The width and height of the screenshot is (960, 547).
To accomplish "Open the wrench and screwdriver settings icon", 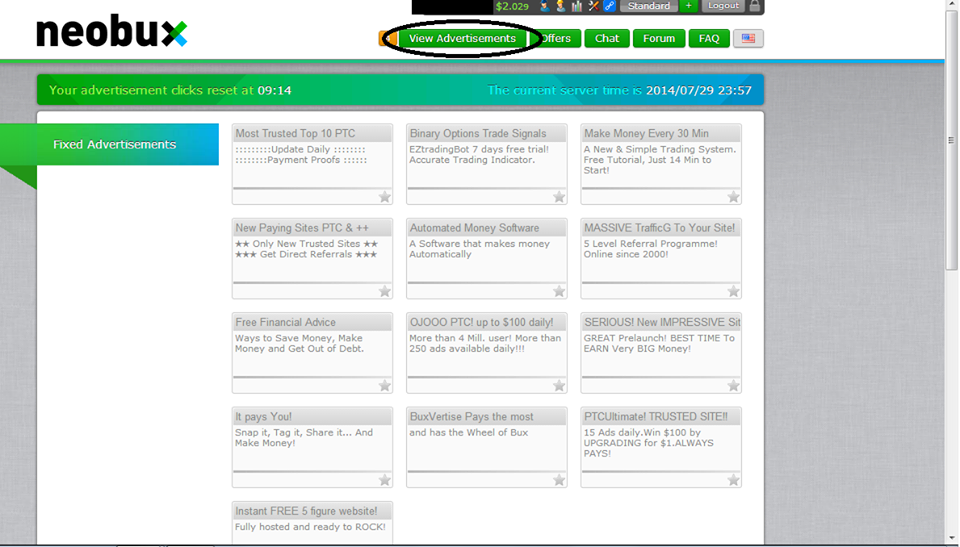I will 593,6.
